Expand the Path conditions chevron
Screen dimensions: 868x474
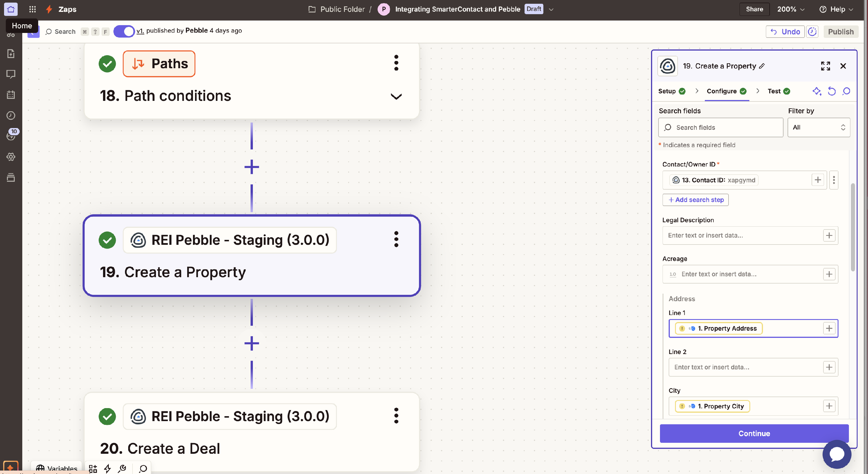[x=396, y=97]
